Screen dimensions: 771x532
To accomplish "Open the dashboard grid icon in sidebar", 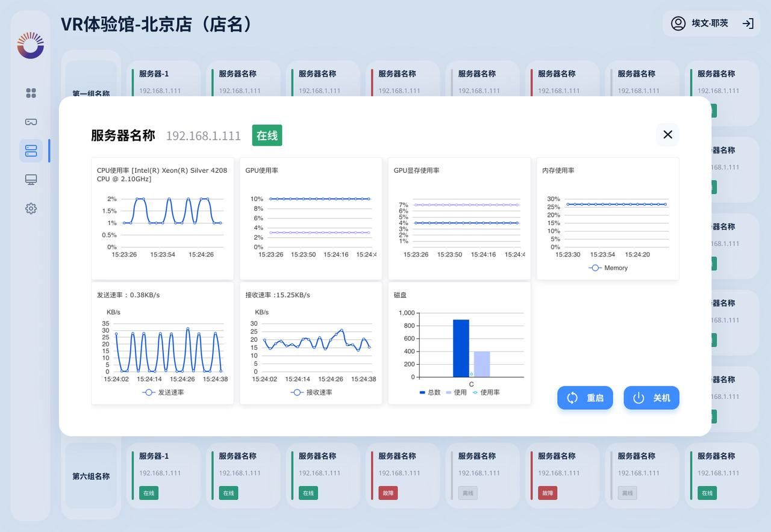I will (x=31, y=93).
